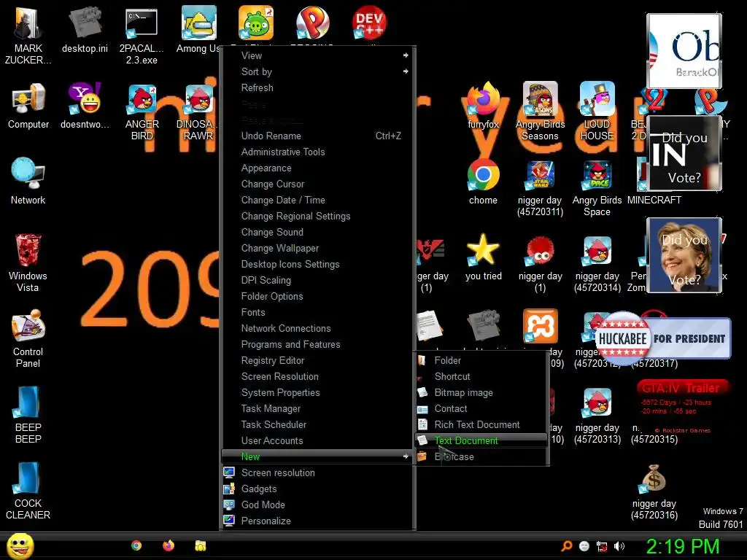Create a new Bitmap image
This screenshot has height=560, width=747.
click(x=481, y=392)
